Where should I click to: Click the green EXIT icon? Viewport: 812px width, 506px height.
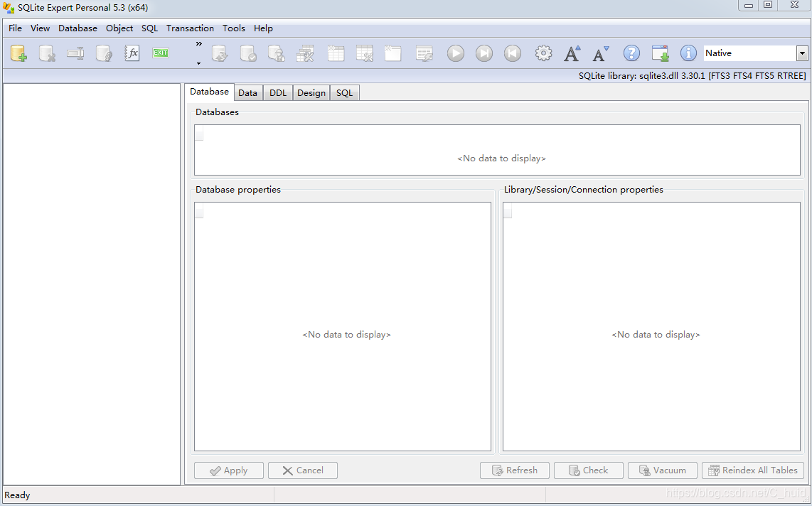click(x=161, y=53)
